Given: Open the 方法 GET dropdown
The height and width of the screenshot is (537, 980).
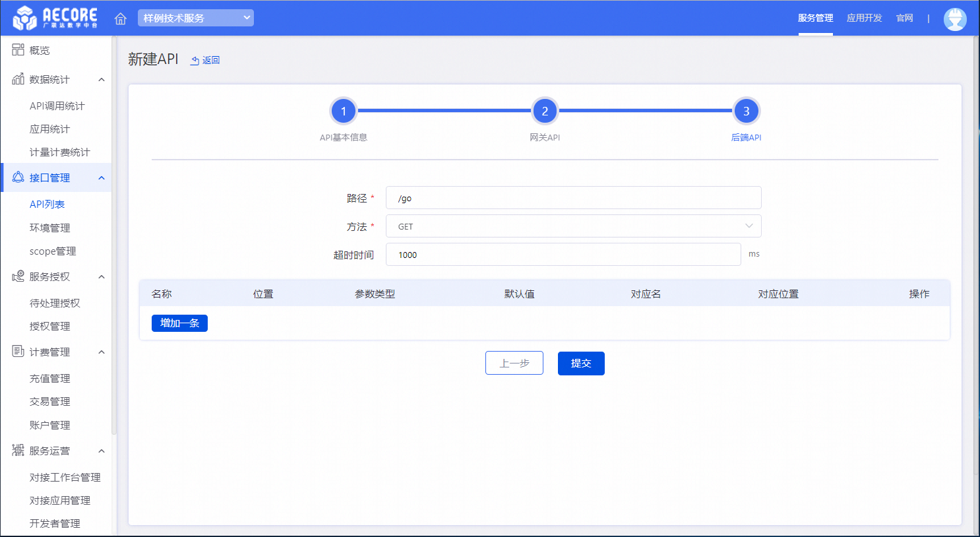Looking at the screenshot, I should [572, 226].
